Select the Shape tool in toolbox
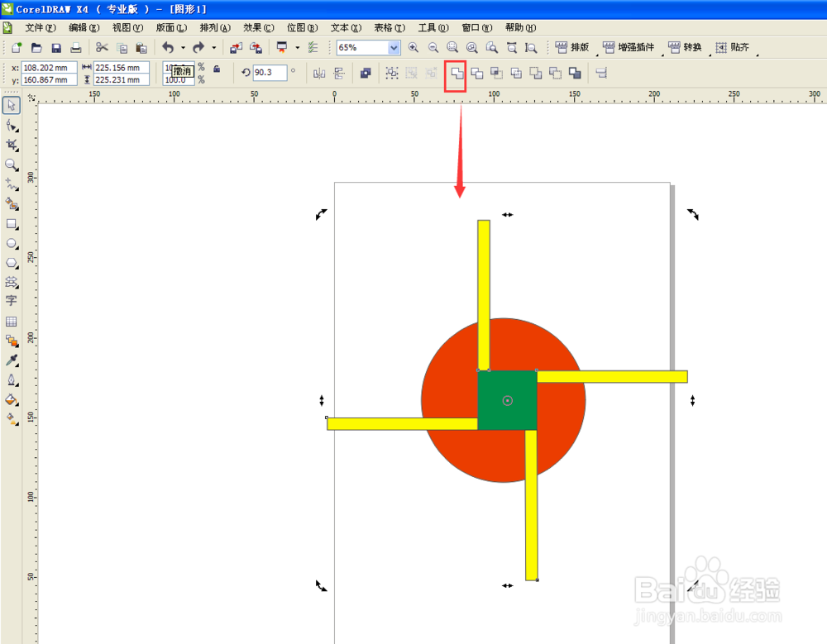 click(11, 126)
